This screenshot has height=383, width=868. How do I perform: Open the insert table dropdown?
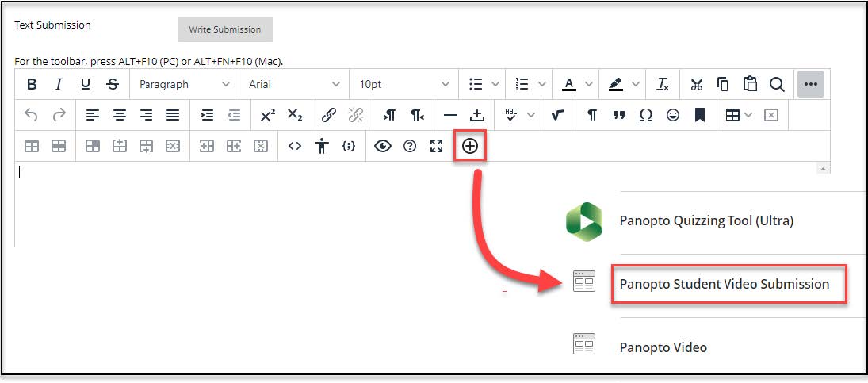point(739,115)
